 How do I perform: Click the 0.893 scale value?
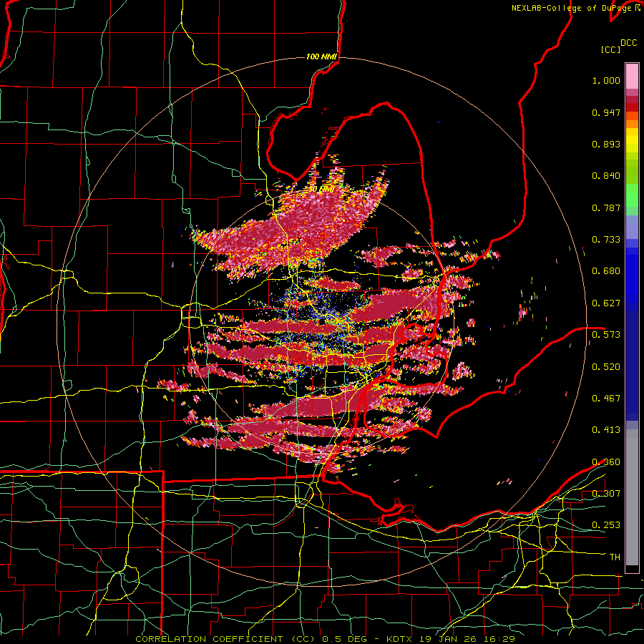pos(606,144)
